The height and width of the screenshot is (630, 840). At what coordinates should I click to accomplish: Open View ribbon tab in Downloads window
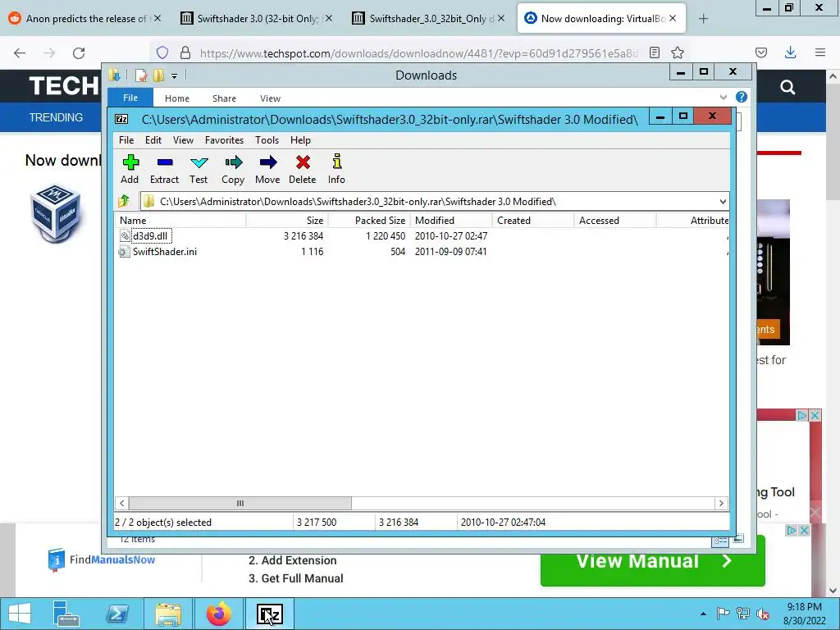coord(270,98)
